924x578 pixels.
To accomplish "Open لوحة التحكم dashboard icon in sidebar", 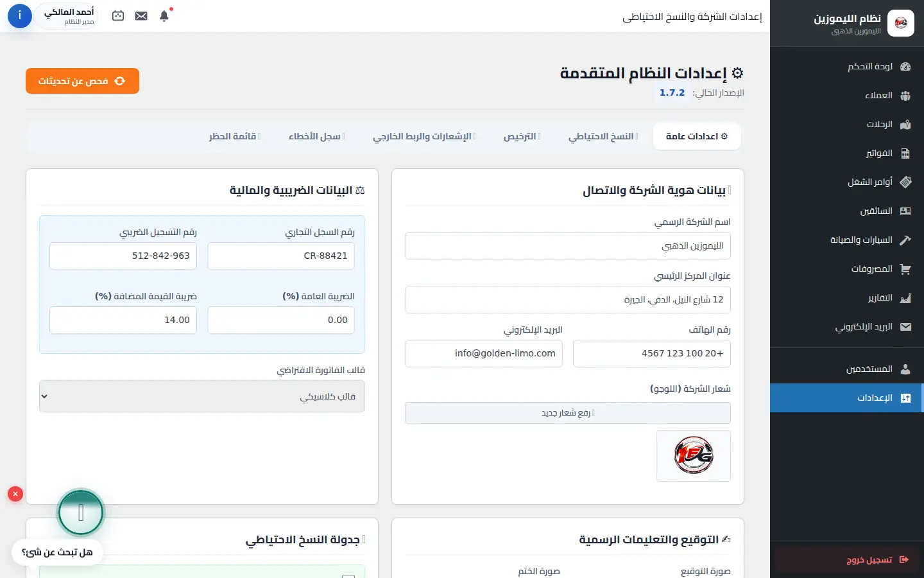I will tap(905, 67).
